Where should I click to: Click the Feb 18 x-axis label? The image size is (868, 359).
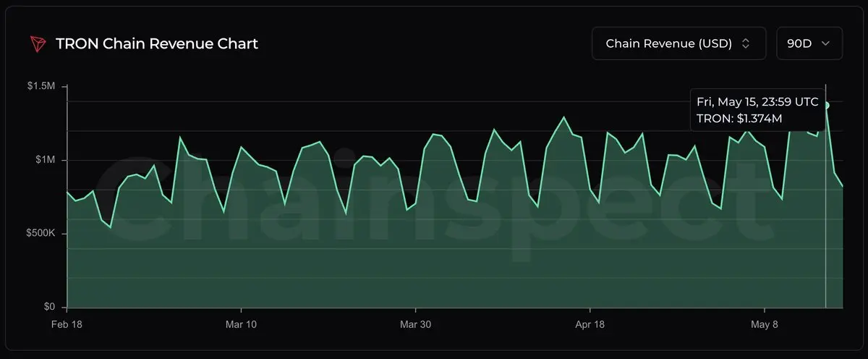(x=67, y=325)
